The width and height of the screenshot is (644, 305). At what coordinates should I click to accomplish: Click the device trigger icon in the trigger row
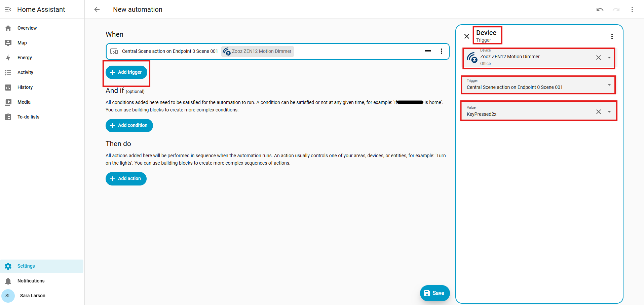[x=114, y=52]
